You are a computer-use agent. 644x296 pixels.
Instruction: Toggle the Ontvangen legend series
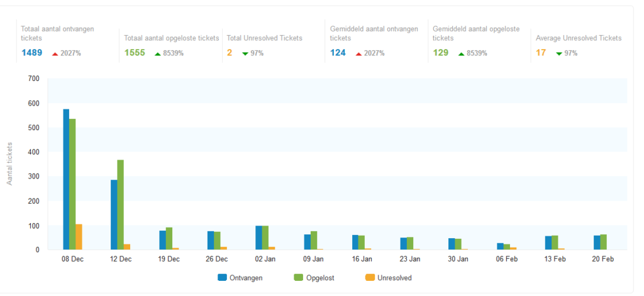(x=240, y=278)
